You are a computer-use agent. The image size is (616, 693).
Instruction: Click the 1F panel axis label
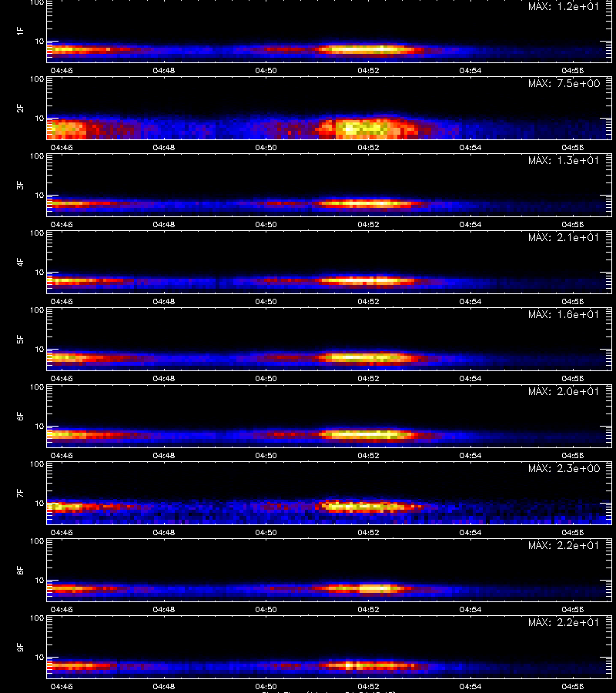20,31
